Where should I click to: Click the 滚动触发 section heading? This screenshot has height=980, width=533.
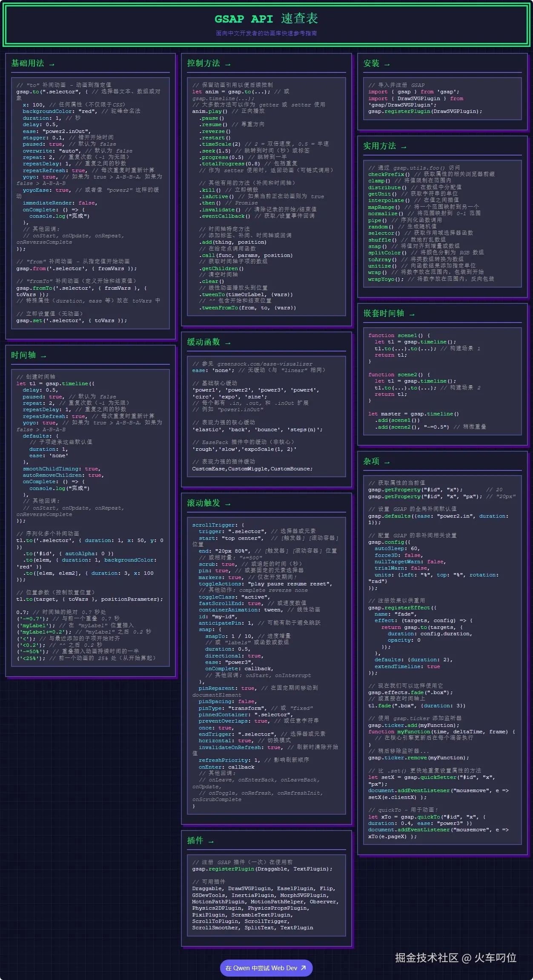click(x=209, y=503)
